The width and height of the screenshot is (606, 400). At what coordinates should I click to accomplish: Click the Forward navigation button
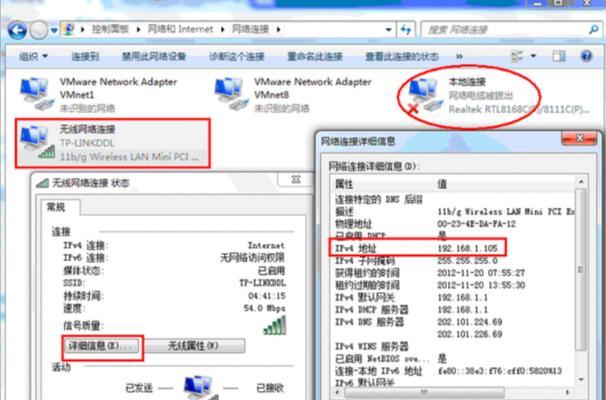39,30
